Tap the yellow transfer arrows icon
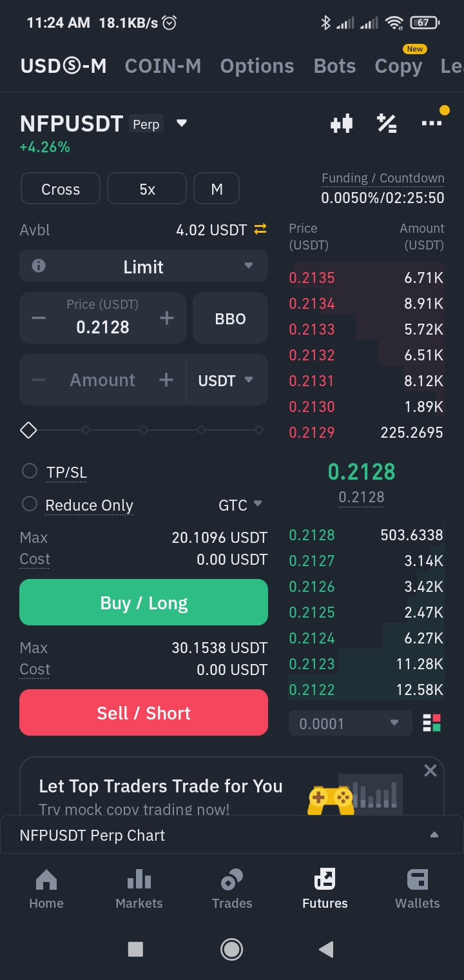This screenshot has width=464, height=980. click(x=260, y=230)
